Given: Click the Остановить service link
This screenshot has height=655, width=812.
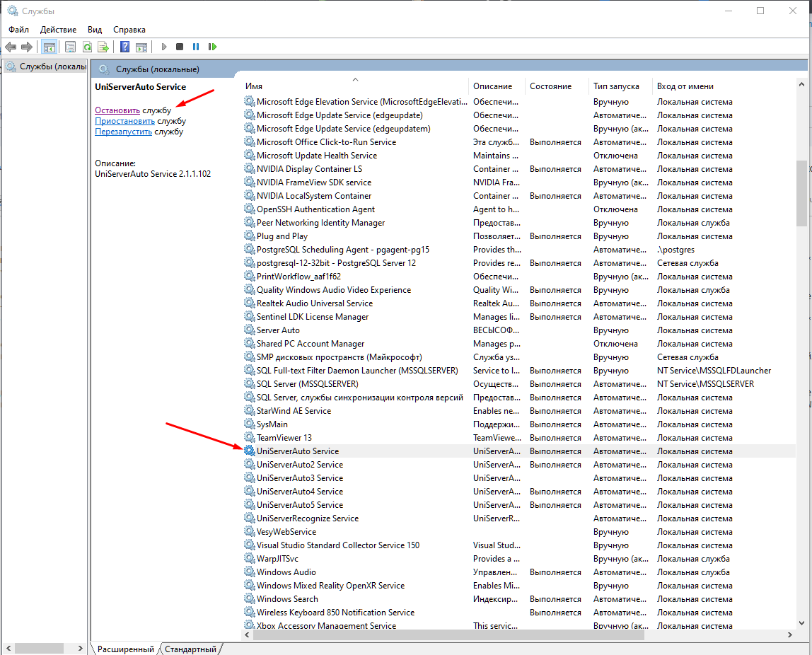Looking at the screenshot, I should point(117,110).
